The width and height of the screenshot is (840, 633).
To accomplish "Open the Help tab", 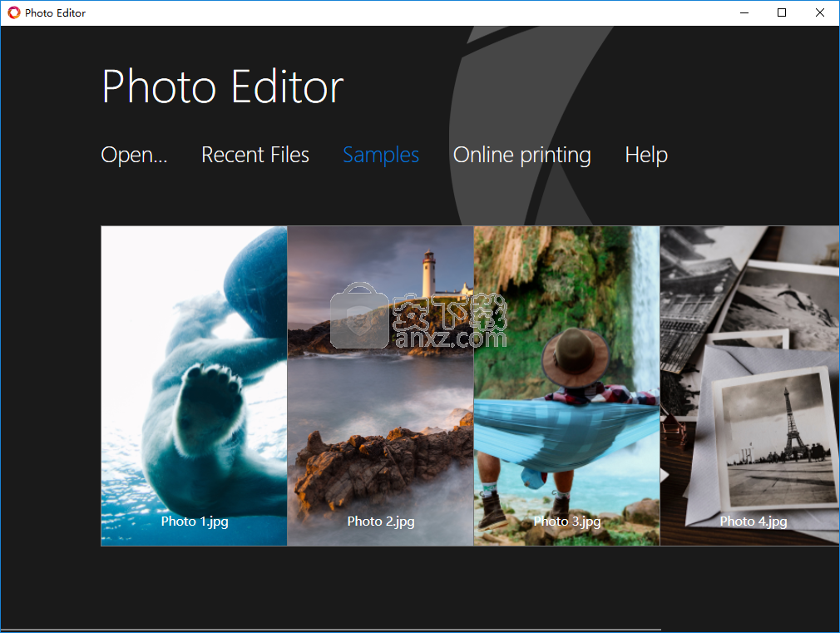I will [x=646, y=155].
